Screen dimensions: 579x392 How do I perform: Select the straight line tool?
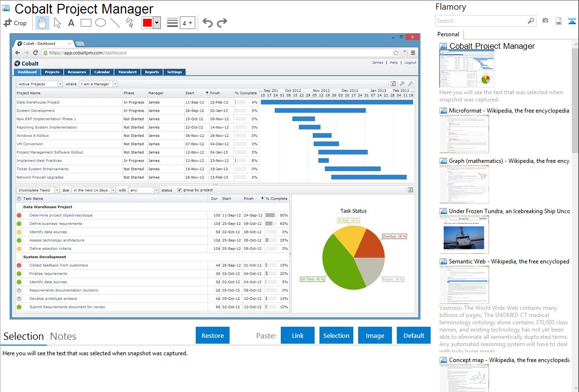coord(115,23)
